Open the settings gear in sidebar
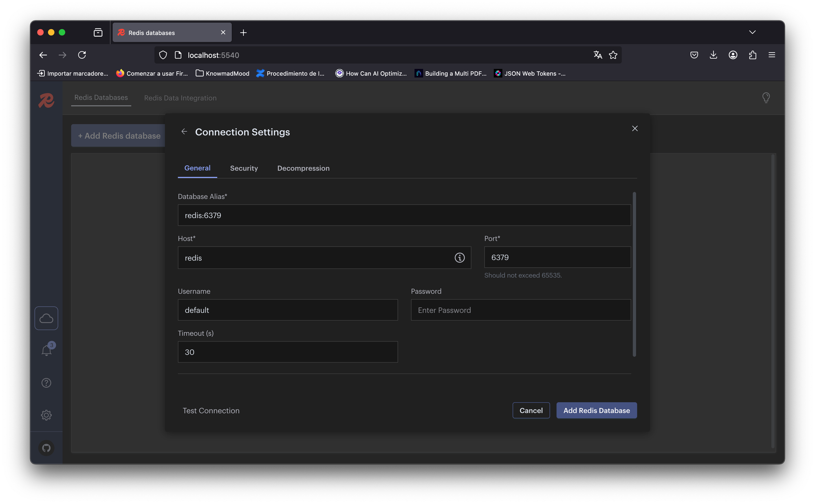The width and height of the screenshot is (815, 504). click(x=46, y=415)
